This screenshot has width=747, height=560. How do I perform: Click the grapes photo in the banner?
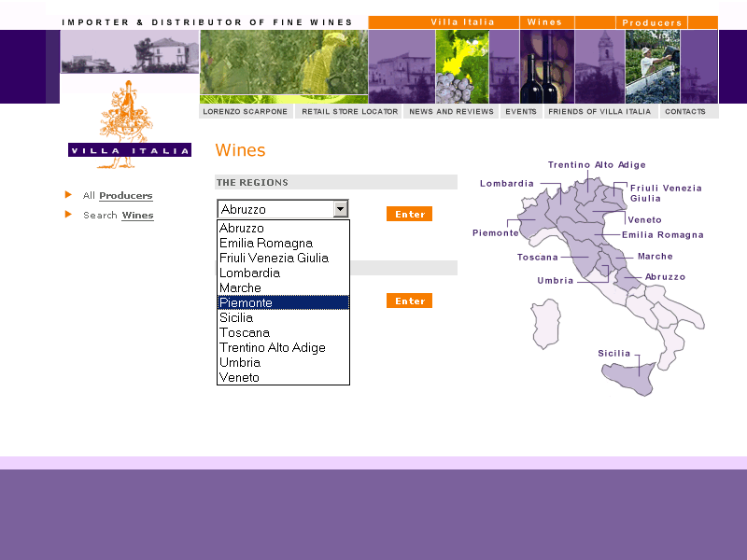[x=462, y=66]
